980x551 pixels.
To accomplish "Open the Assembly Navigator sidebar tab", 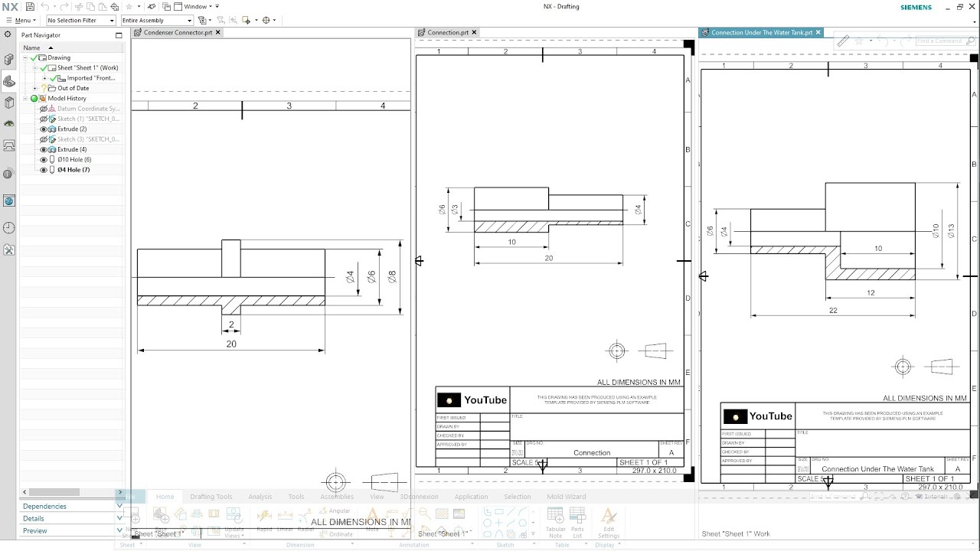I will pyautogui.click(x=8, y=60).
